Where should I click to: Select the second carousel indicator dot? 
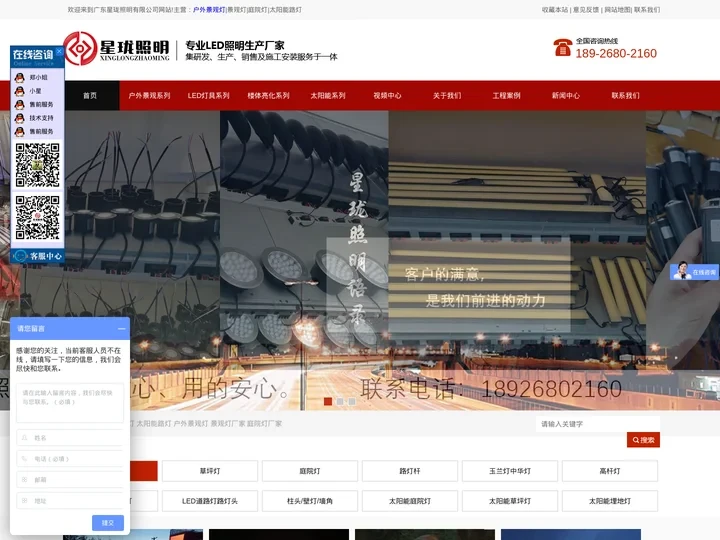[340, 401]
